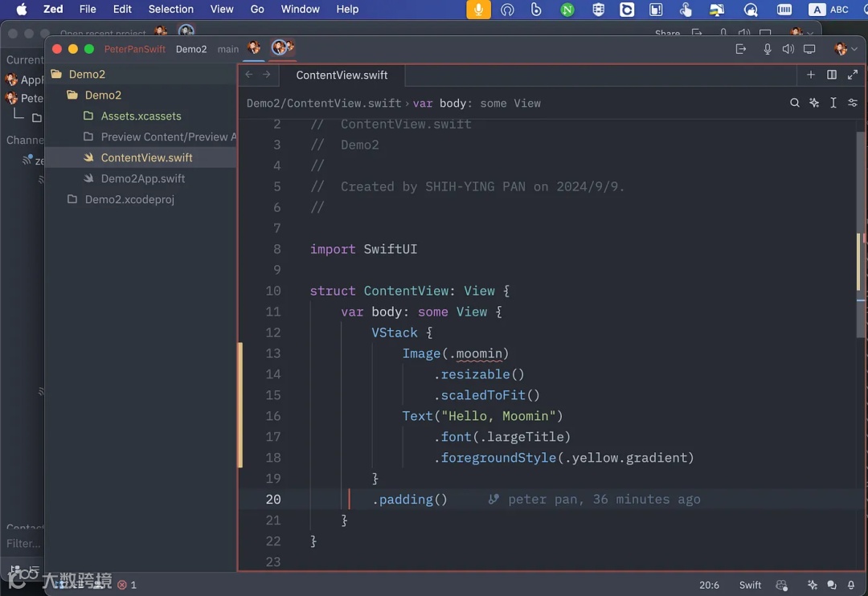The height and width of the screenshot is (596, 868).
Task: Click the inline assist sparkle icon
Action: coord(814,103)
